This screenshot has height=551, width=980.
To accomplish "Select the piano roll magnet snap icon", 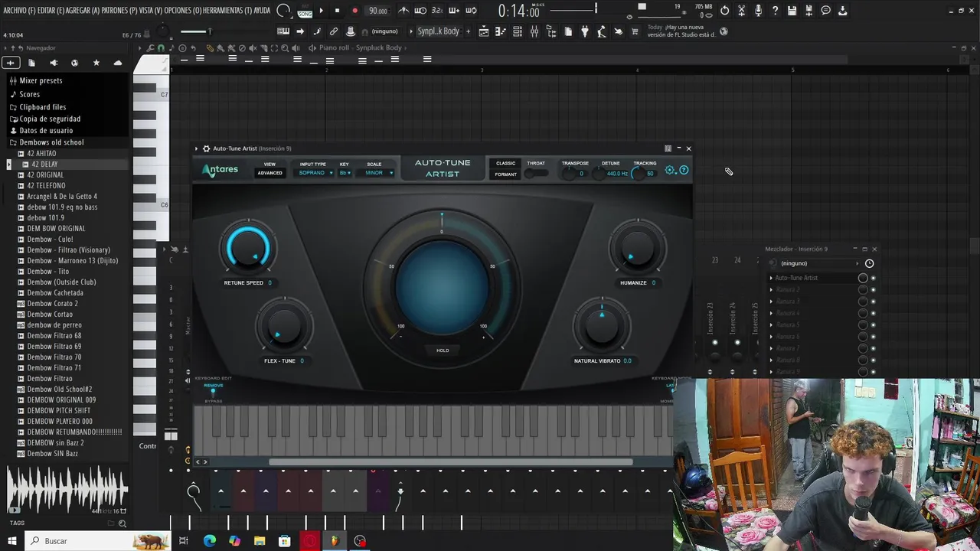I will coord(161,47).
